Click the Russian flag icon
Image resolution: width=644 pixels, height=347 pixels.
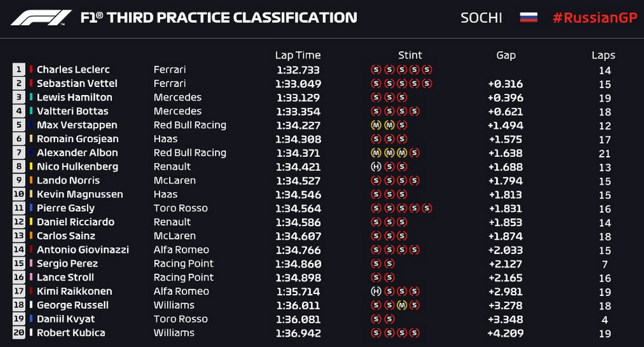(x=528, y=17)
